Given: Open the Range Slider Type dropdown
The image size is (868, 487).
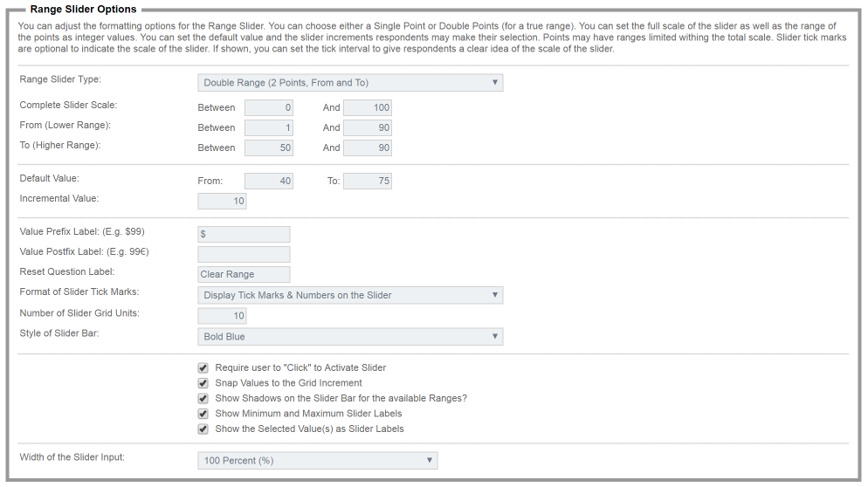Looking at the screenshot, I should click(x=349, y=83).
